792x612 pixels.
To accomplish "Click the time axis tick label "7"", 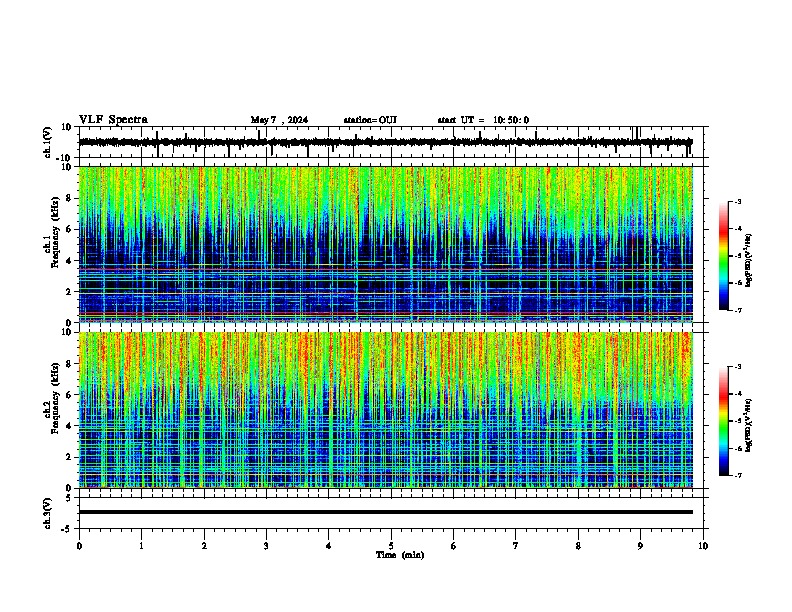I will click(516, 546).
